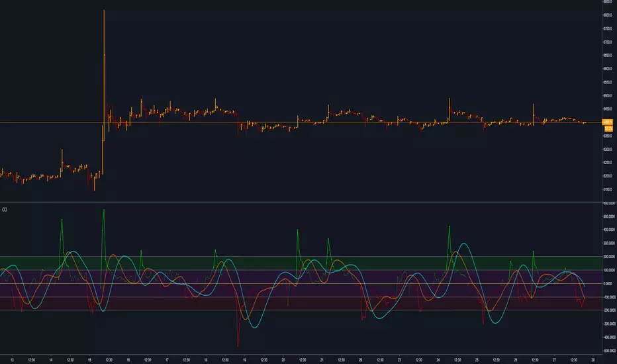Click date label 23 on the time axis
The image size is (617, 364).
[x=399, y=360]
